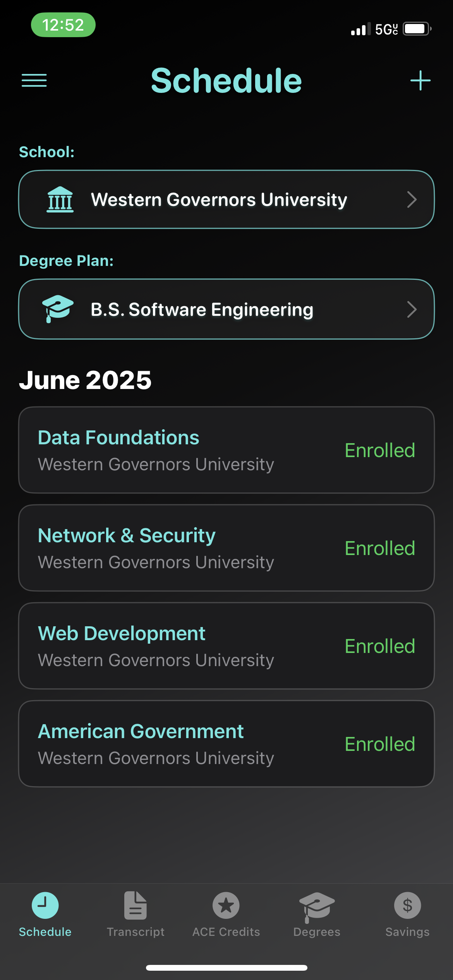Tap the Savings dollar icon
Viewport: 453px width, 980px height.
click(407, 905)
